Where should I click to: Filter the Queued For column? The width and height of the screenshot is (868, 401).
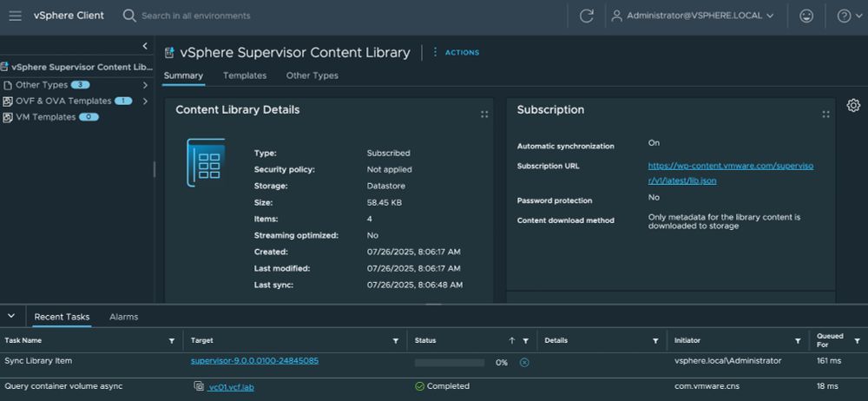click(x=858, y=340)
